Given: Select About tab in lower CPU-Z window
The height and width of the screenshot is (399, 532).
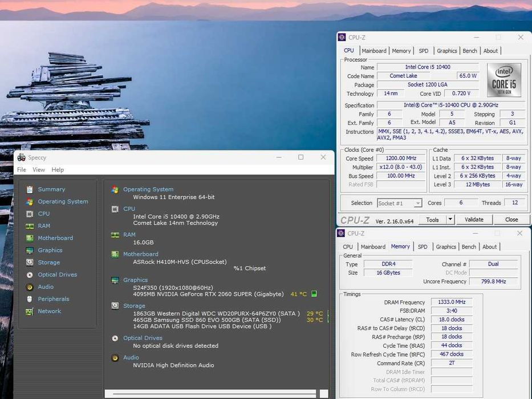Looking at the screenshot, I should (490, 247).
